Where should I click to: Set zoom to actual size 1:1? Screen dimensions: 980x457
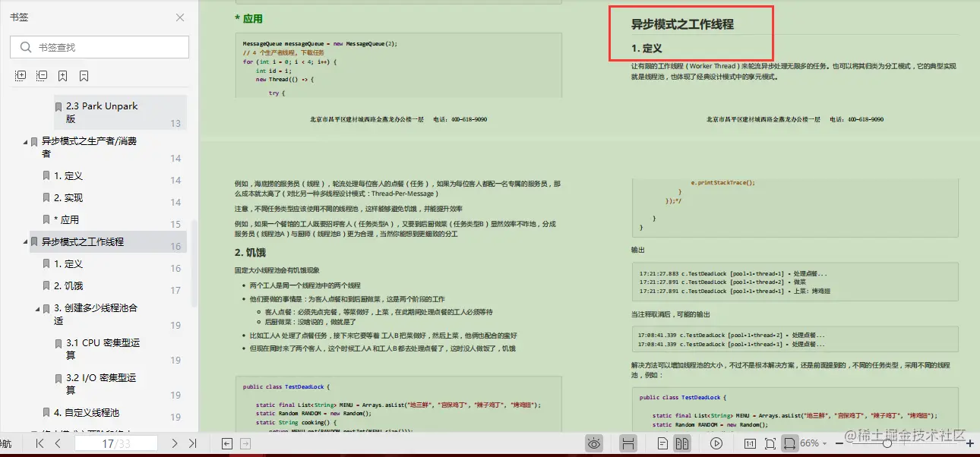coord(749,443)
